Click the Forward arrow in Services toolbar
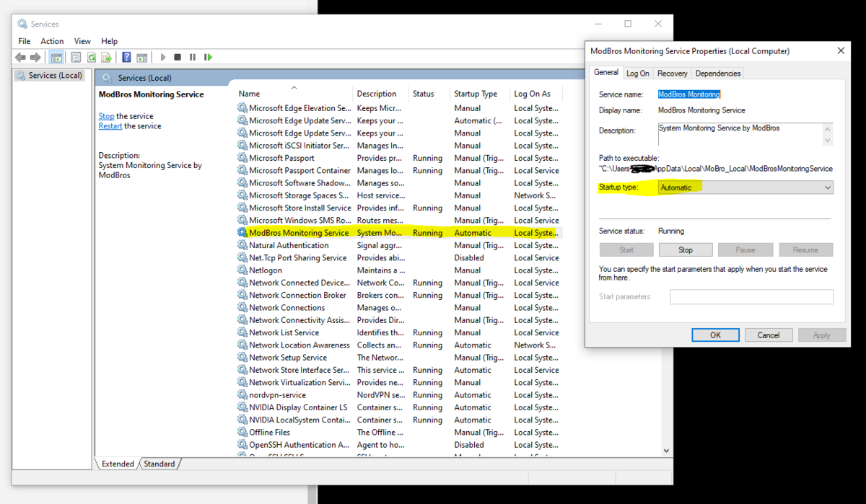Image resolution: width=866 pixels, height=504 pixels. pos(35,57)
